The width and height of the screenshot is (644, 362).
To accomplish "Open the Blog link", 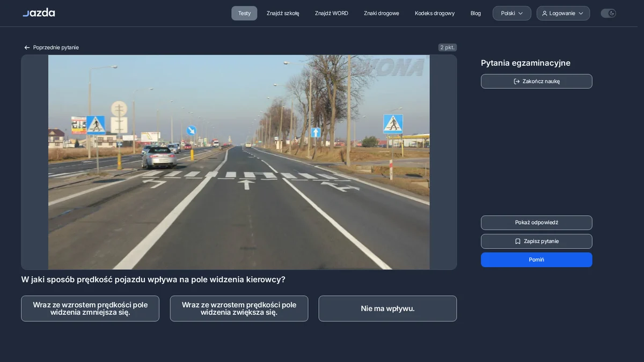I will pyautogui.click(x=475, y=13).
